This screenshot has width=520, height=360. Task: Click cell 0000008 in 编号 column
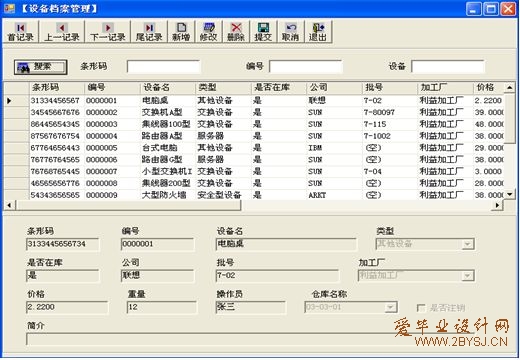(x=112, y=183)
